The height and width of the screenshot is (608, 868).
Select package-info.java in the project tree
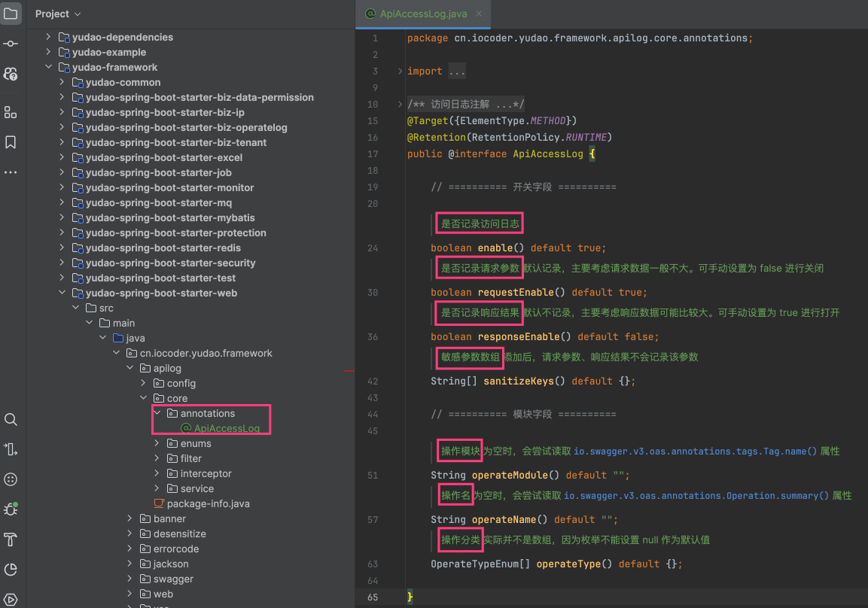pyautogui.click(x=208, y=503)
